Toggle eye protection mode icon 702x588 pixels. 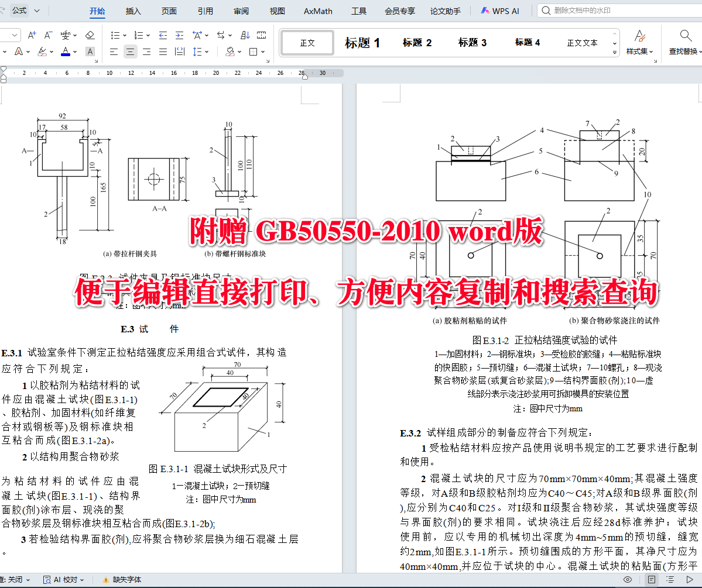628,579
